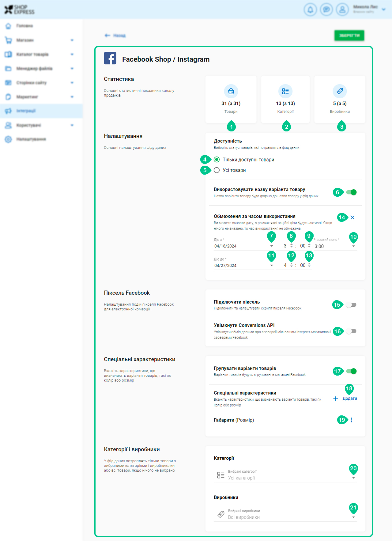Open Користувачі in the sidebar

click(x=41, y=125)
